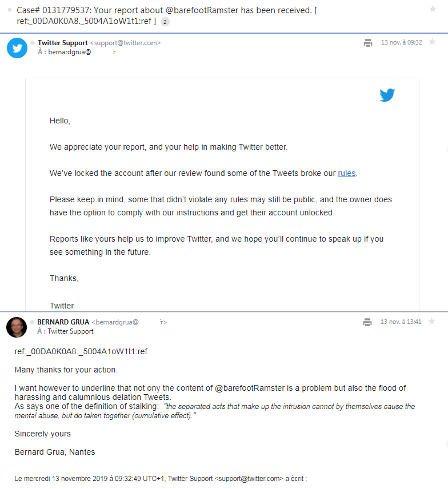
Task: Expand recipient line "À : bernardgrua@"
Action: coord(64,52)
